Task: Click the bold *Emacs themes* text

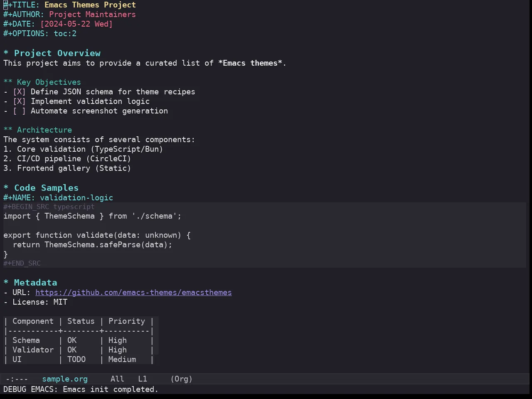Action: pos(250,63)
